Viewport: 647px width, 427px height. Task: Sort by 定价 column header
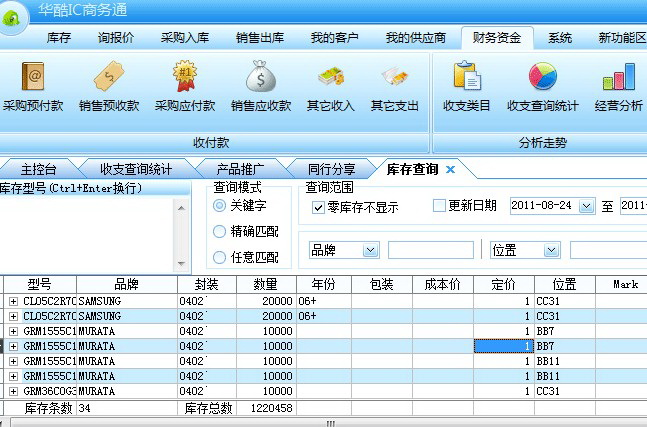[504, 284]
